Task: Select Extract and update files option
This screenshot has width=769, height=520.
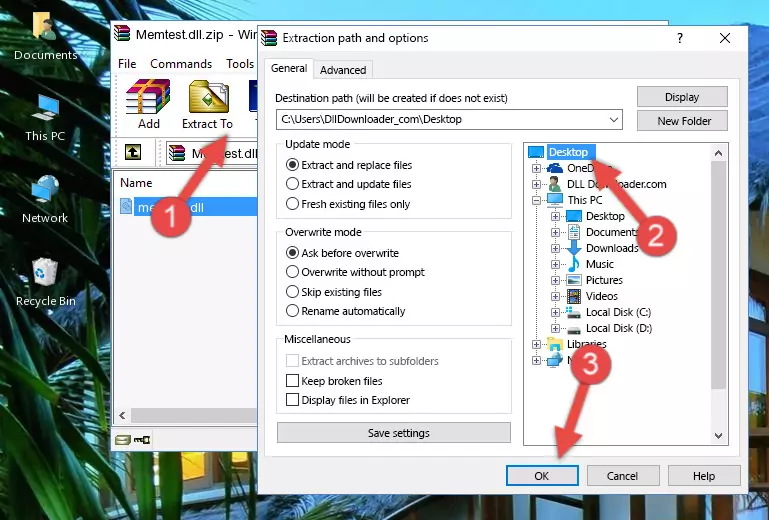Action: (x=348, y=184)
